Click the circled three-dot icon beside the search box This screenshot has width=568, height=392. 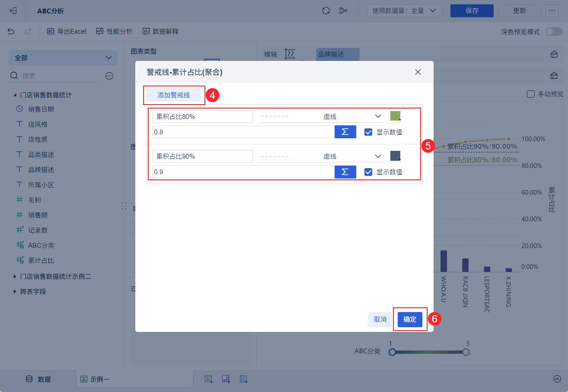(109, 76)
